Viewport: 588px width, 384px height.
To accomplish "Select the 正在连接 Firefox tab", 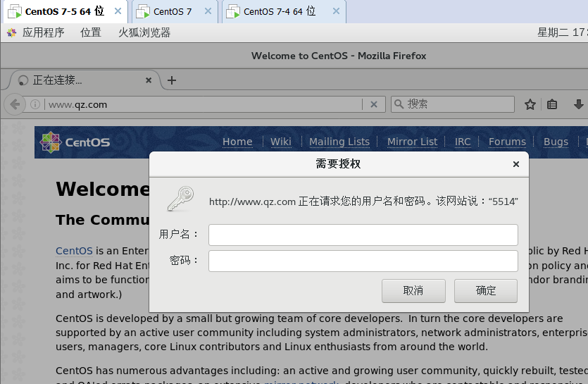I will pos(85,80).
